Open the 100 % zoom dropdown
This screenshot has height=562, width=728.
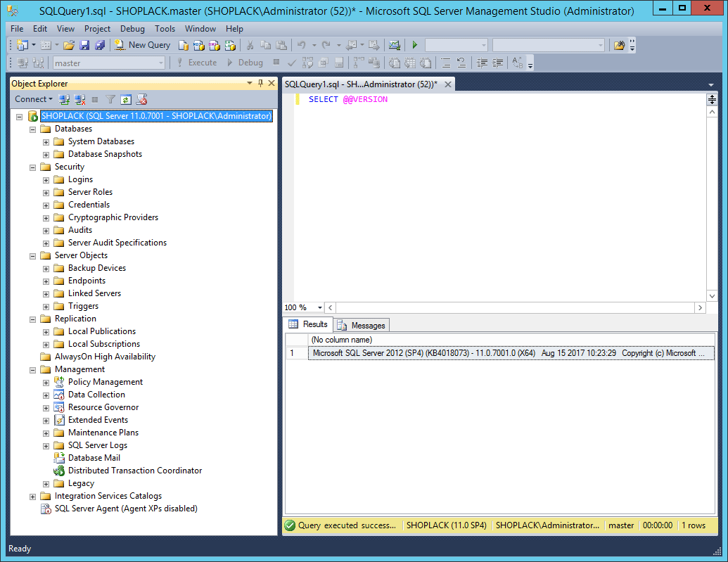click(x=320, y=307)
